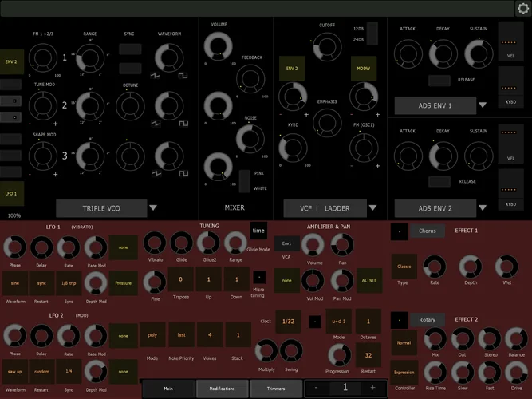Click the VEL indicator of ADS ENV 1
Image resolution: width=532 pixels, height=399 pixels.
510,47
